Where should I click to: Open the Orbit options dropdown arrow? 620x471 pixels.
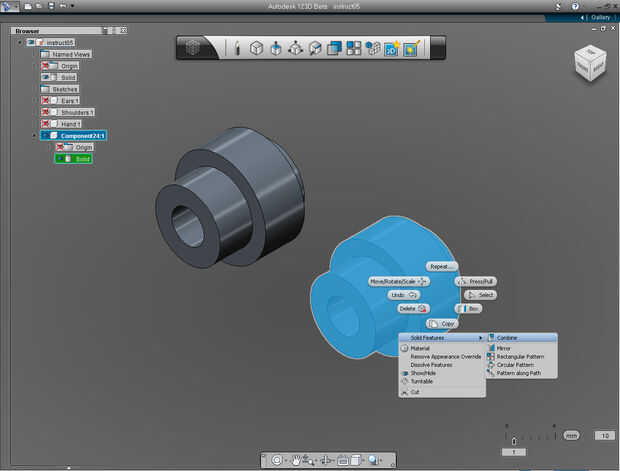pyautogui.click(x=285, y=461)
